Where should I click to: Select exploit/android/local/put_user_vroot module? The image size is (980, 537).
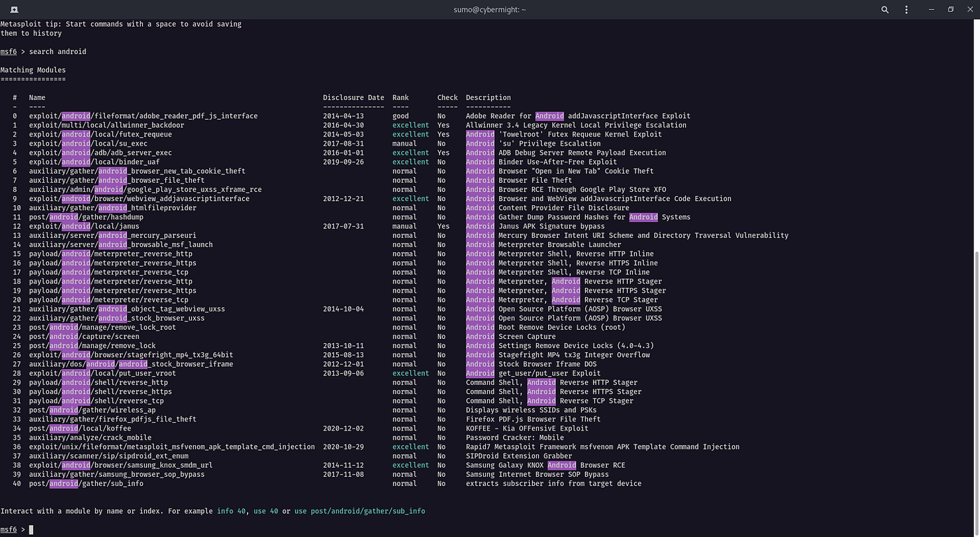coord(102,373)
